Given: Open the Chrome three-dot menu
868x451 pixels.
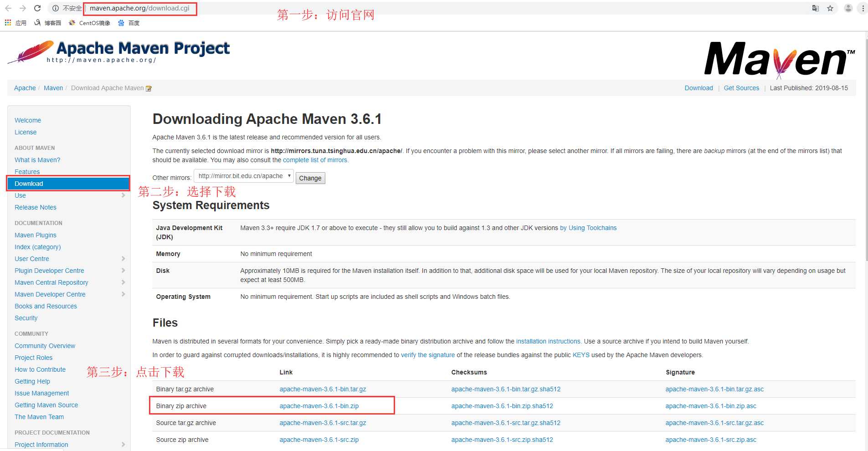Looking at the screenshot, I should click(x=863, y=8).
